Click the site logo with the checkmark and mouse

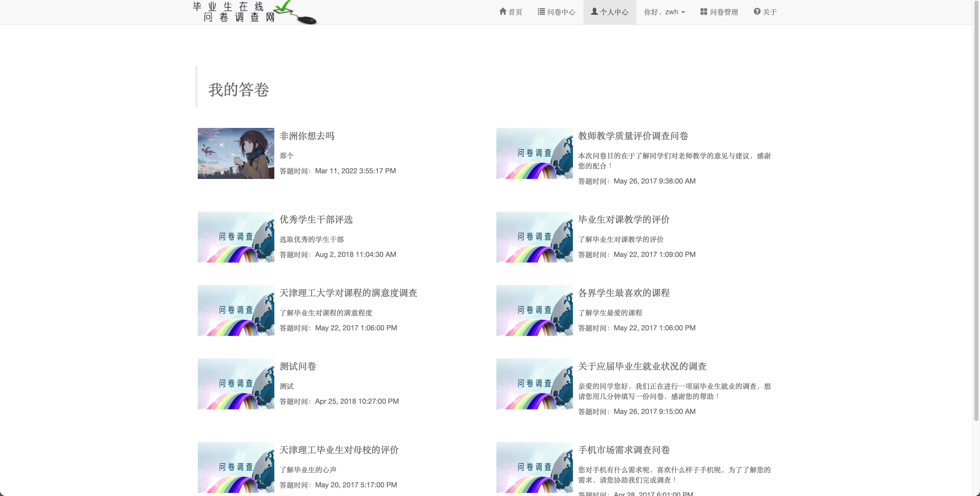[254, 12]
